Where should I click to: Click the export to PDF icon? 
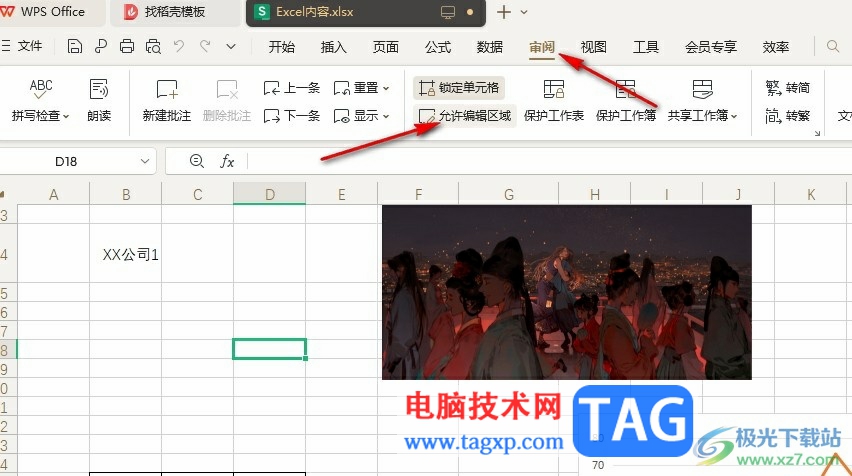click(101, 47)
